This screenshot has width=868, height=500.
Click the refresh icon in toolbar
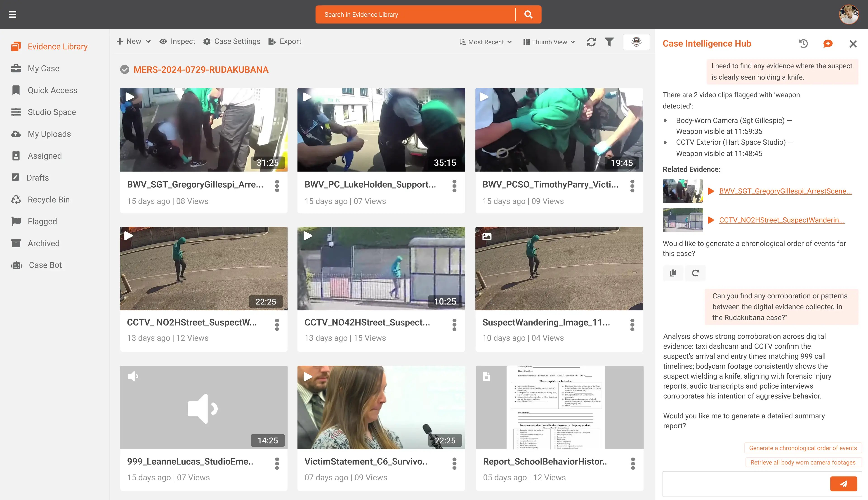pos(591,42)
